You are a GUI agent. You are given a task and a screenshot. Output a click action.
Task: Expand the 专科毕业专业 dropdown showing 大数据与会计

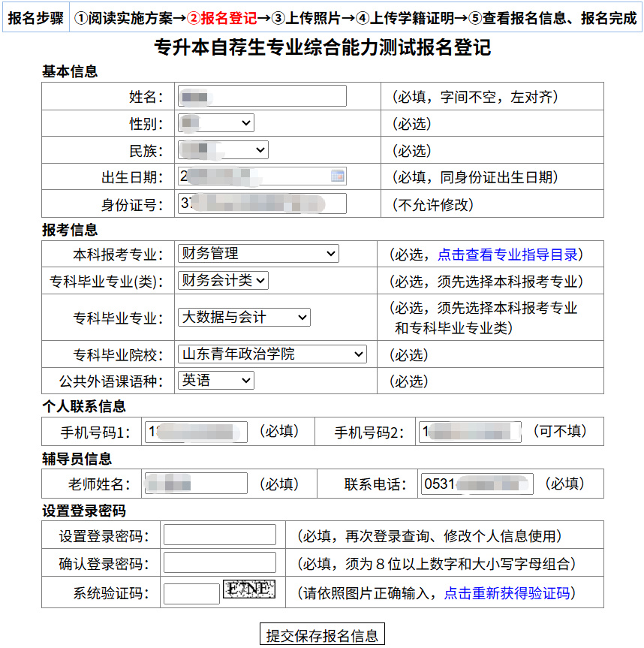[x=244, y=318]
